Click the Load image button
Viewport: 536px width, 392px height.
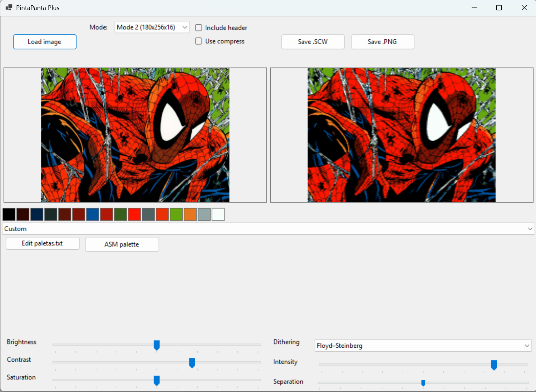tap(45, 42)
